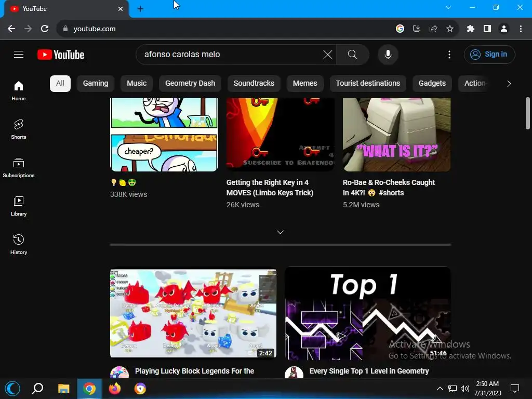Viewport: 532px width, 399px height.
Task: Close the YouTube tab
Action: [121, 9]
